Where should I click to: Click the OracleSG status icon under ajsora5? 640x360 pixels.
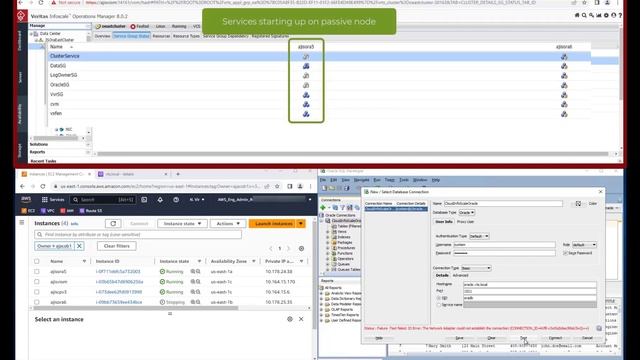[306, 85]
